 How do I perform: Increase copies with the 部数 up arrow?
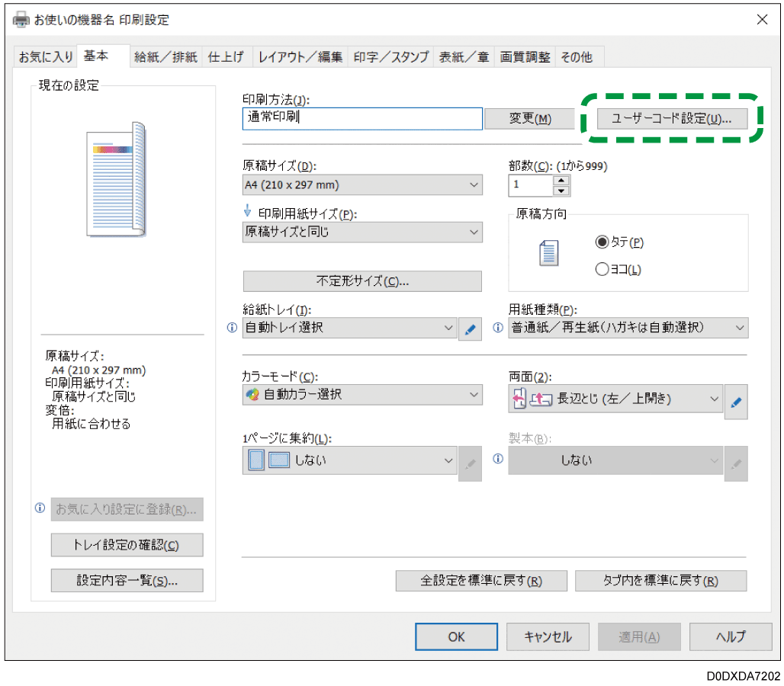[561, 180]
